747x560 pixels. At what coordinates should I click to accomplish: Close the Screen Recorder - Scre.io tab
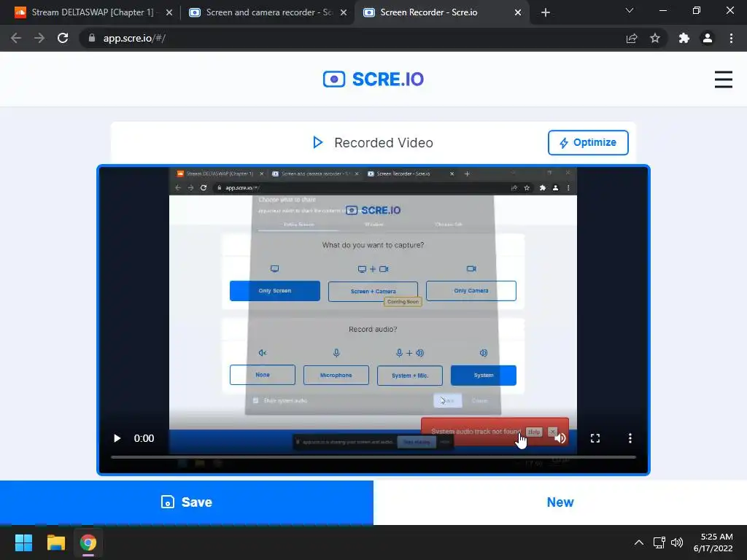518,13
